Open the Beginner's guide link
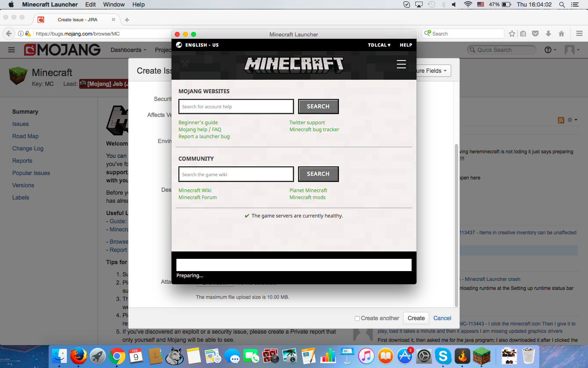588x368 pixels. (x=198, y=122)
